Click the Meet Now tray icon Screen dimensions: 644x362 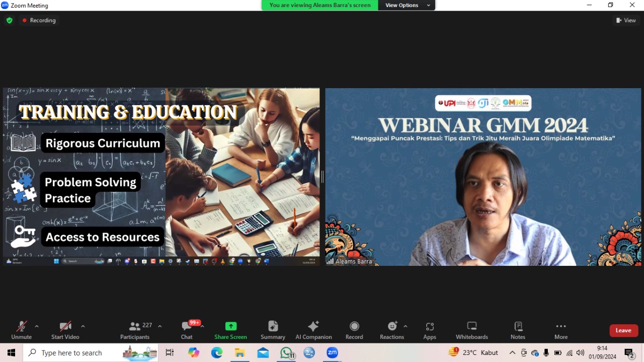(524, 353)
